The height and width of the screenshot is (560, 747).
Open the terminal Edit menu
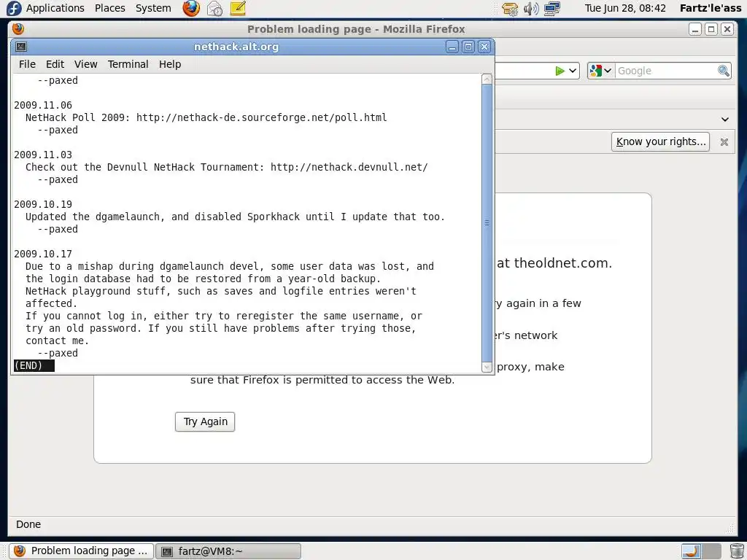[x=55, y=64]
